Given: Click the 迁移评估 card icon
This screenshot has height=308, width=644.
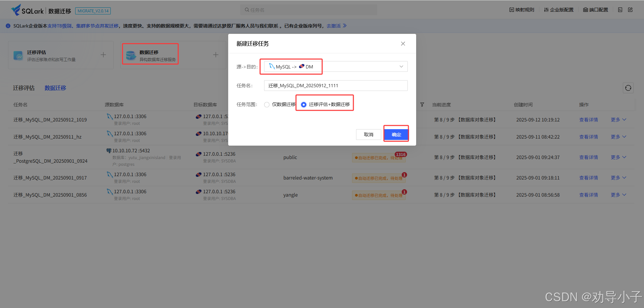Looking at the screenshot, I should point(18,55).
